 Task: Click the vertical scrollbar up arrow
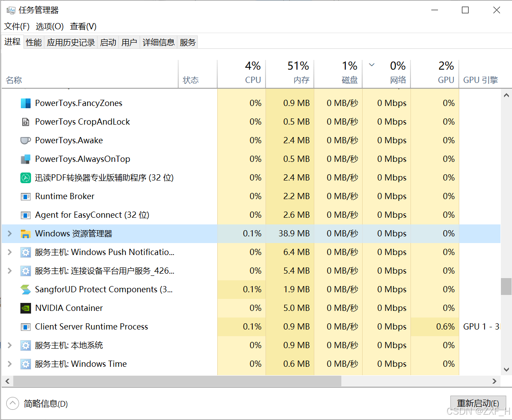(x=506, y=95)
